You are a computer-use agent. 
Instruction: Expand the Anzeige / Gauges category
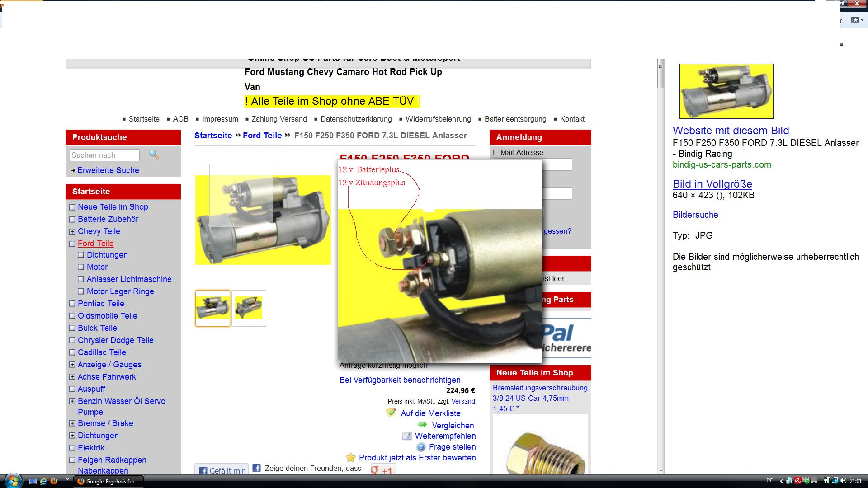click(72, 365)
